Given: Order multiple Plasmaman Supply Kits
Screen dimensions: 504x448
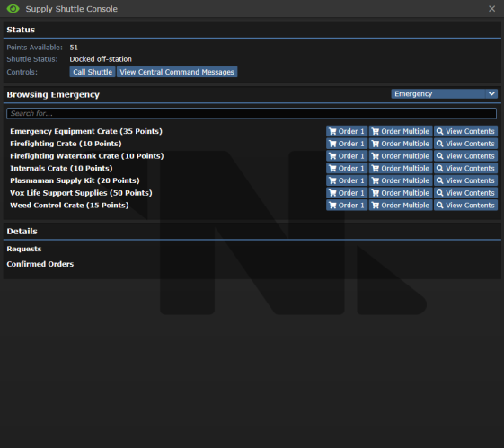Looking at the screenshot, I should pos(401,180).
